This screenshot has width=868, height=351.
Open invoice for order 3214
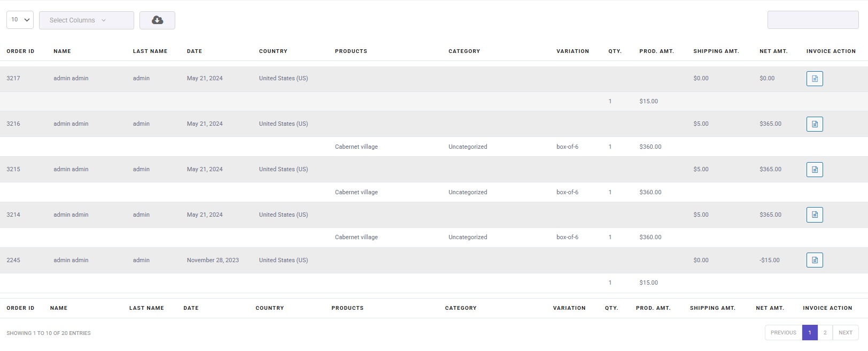point(814,215)
